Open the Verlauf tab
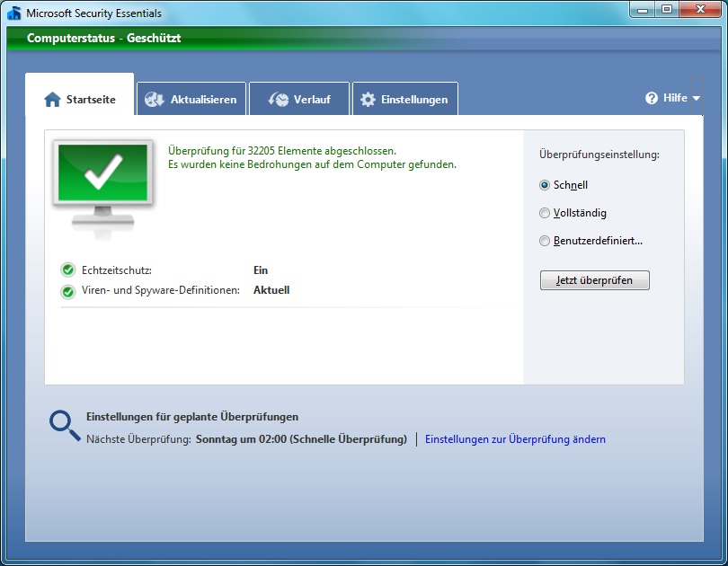 [299, 98]
